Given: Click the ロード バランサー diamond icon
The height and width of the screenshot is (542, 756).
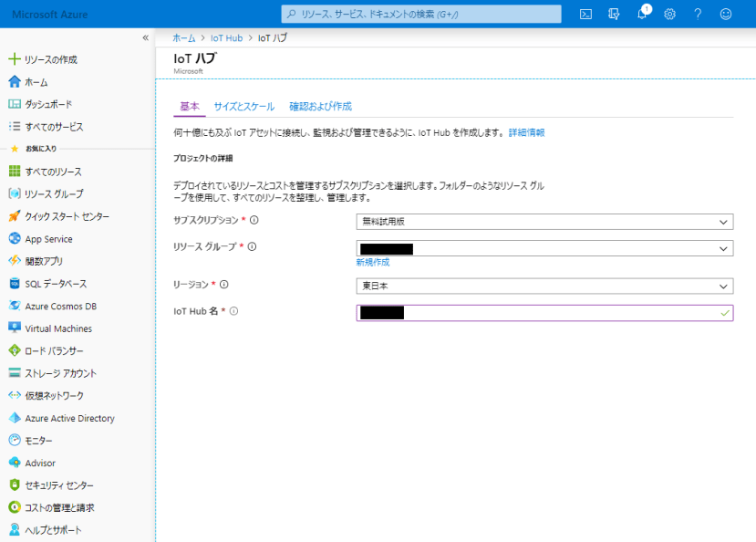Looking at the screenshot, I should point(15,350).
